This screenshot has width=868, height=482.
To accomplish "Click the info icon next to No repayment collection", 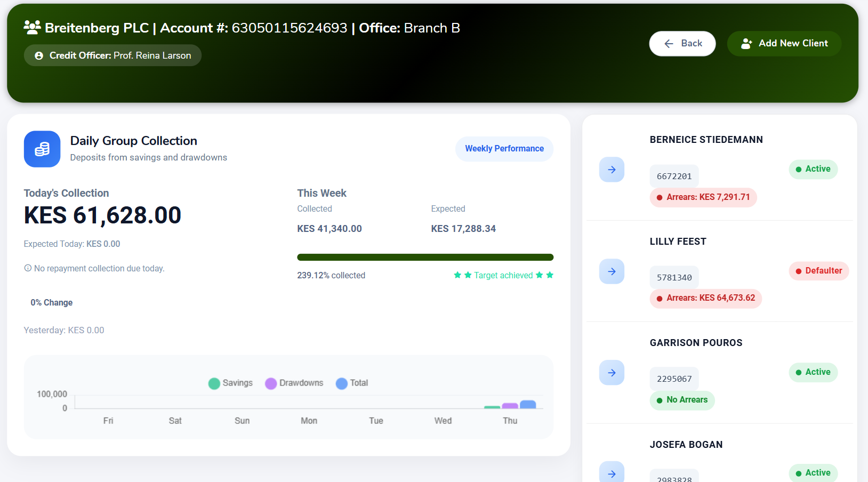I will [28, 268].
